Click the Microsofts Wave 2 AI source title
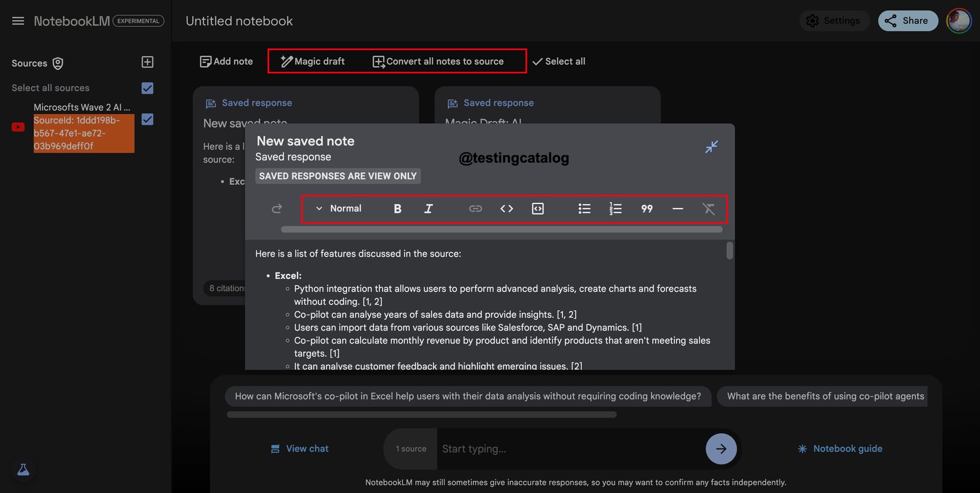The width and height of the screenshot is (980, 493). (x=82, y=107)
